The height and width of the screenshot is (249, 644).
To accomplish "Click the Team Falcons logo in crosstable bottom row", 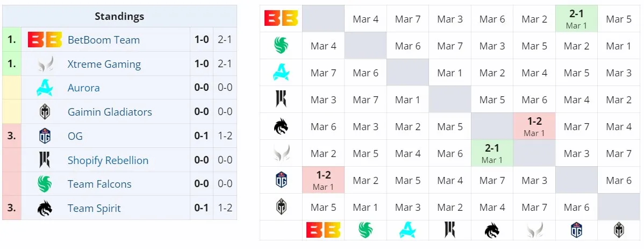I will (365, 230).
